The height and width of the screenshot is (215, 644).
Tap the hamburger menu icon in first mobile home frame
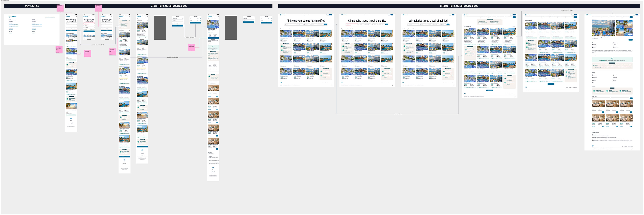coord(76,16)
